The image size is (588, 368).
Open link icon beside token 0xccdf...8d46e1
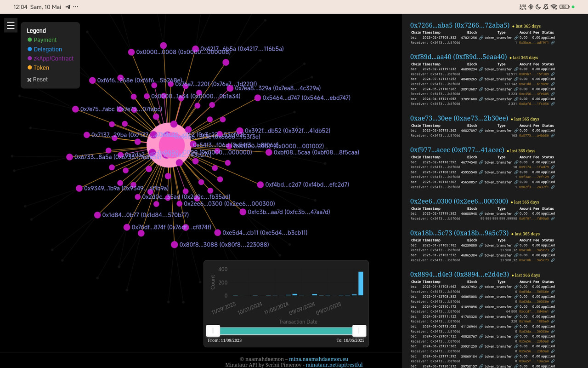click(x=553, y=311)
